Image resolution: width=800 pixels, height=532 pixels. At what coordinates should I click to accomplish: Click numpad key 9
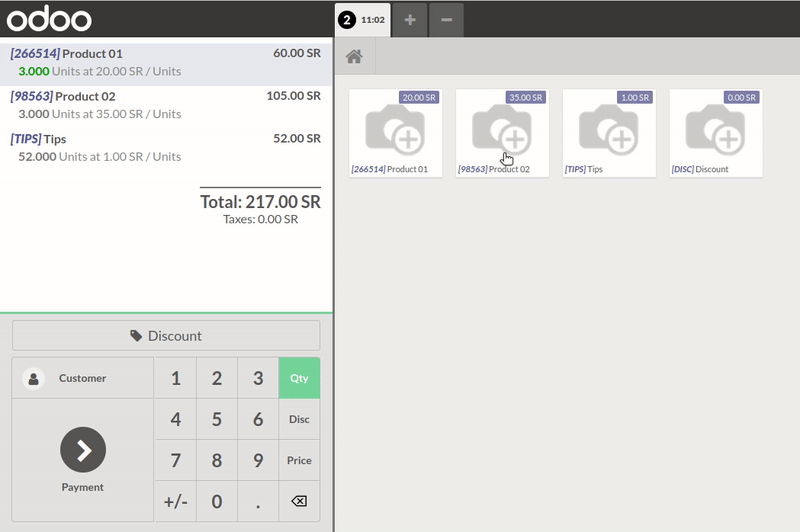coord(258,460)
